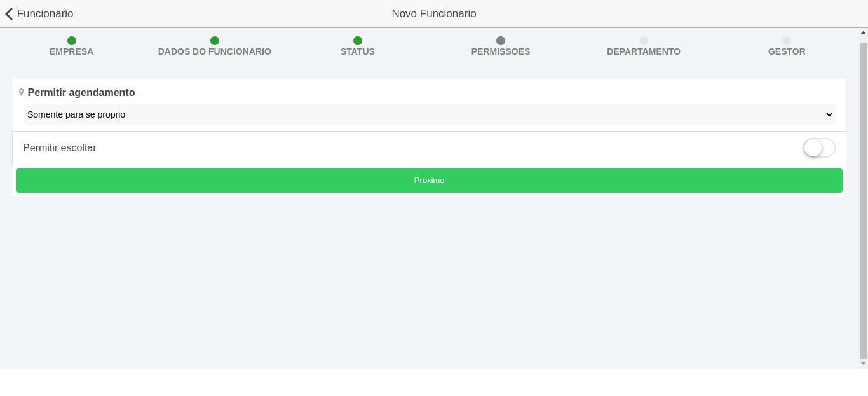The image size is (868, 396).
Task: Click the DEPARTAMENTO step circle
Action: coord(644,41)
